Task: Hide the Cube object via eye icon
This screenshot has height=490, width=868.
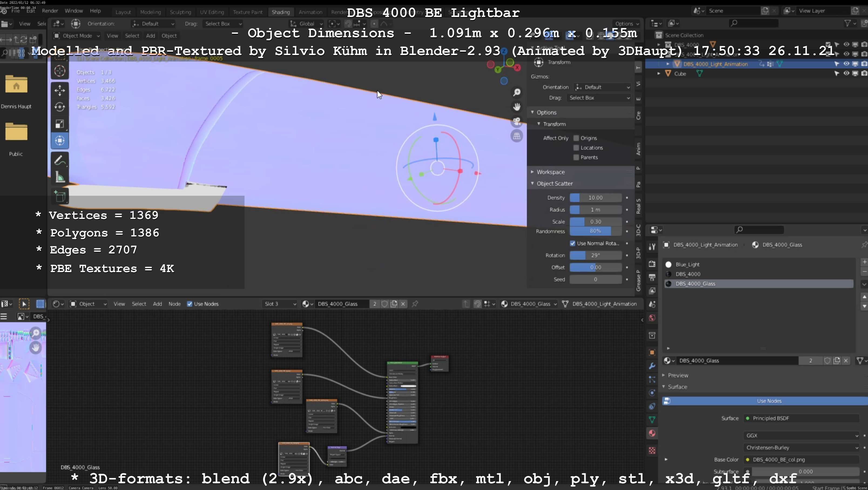Action: [846, 73]
